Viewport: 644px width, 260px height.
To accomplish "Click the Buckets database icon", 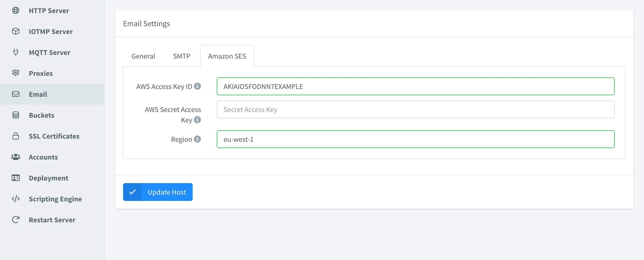I will pos(16,115).
